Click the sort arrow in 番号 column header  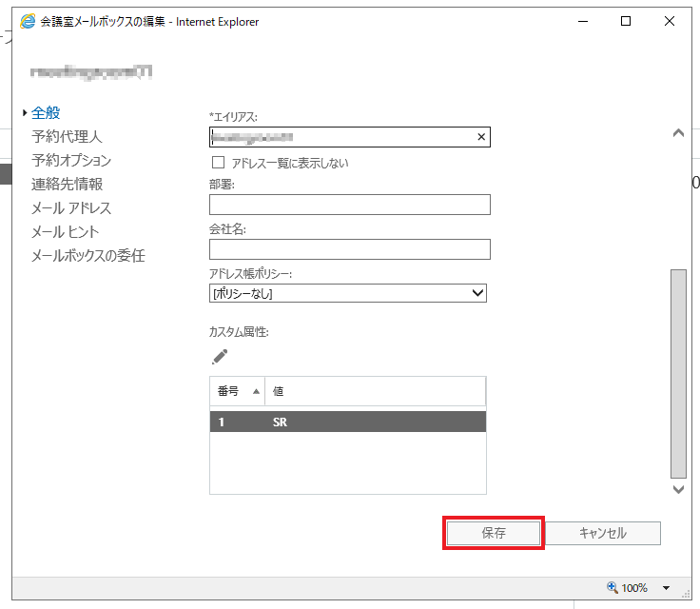[x=255, y=391]
